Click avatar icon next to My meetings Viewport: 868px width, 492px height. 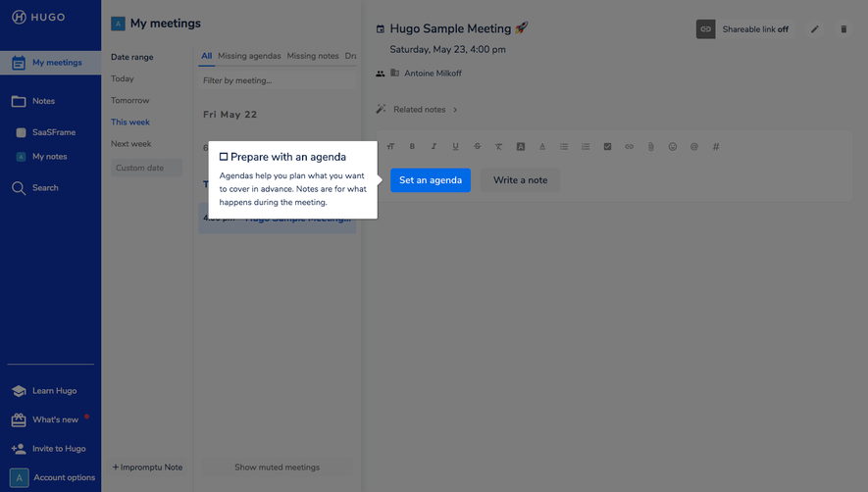coord(118,24)
